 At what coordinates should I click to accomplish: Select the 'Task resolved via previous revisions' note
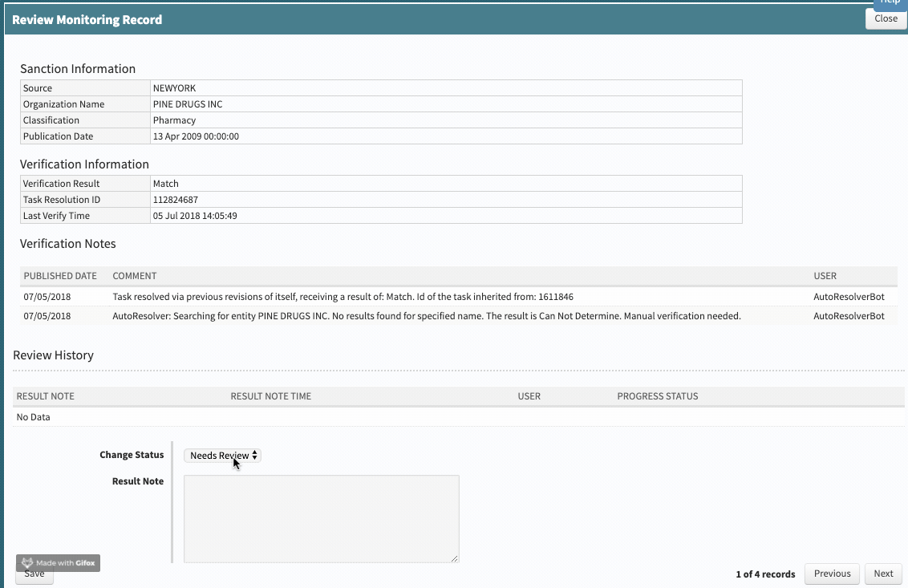(x=343, y=297)
